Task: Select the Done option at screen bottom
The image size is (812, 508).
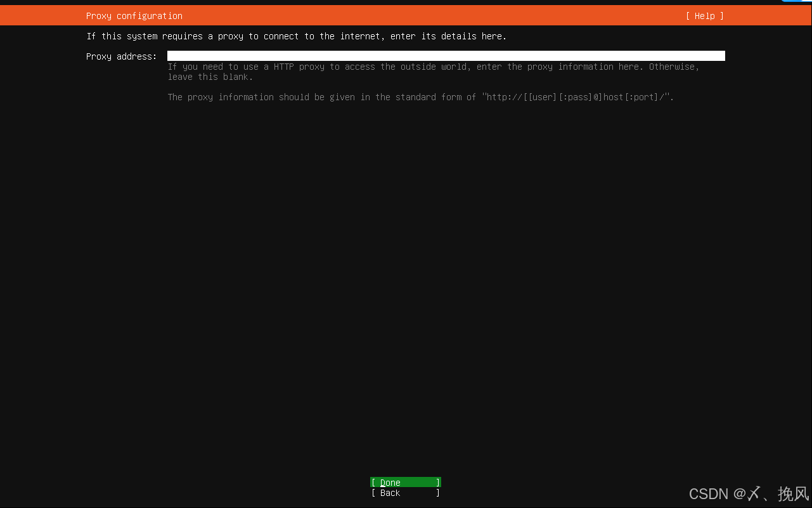Action: (x=405, y=482)
